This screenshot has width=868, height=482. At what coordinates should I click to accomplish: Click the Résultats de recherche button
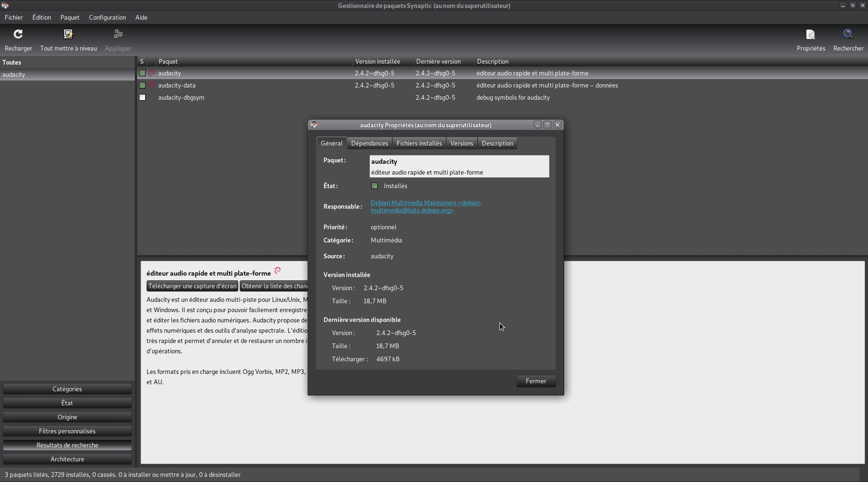pyautogui.click(x=67, y=445)
